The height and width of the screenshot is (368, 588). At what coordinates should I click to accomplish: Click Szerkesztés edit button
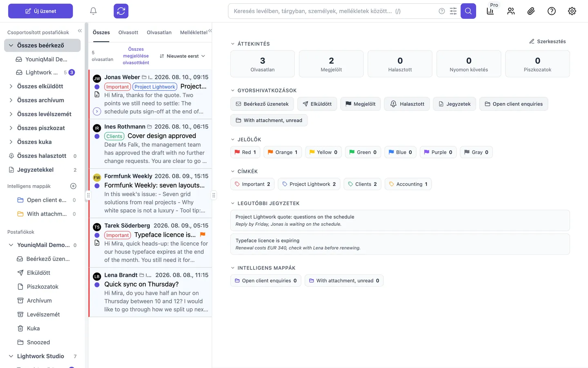pos(548,41)
